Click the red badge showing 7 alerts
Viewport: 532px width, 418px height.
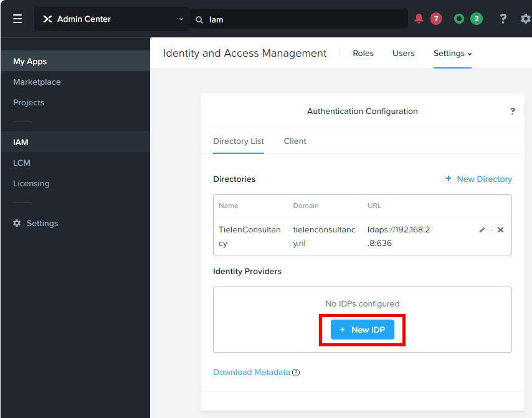click(436, 19)
